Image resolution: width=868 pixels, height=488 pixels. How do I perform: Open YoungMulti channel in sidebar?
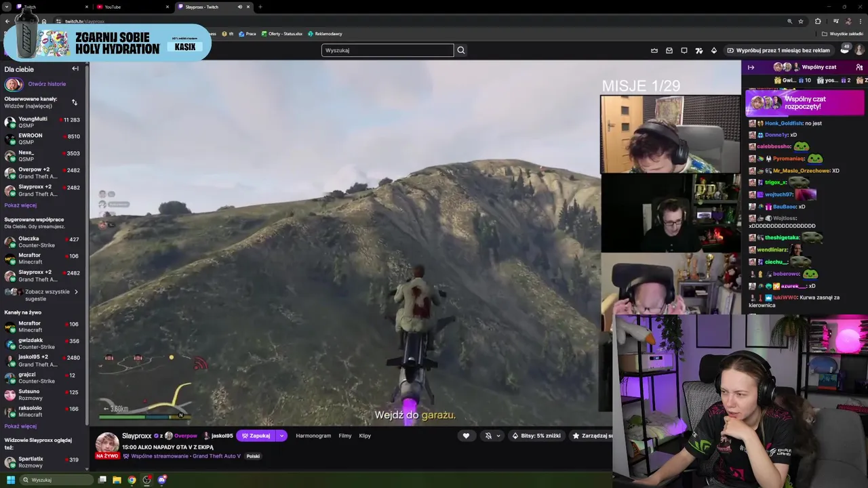click(x=42, y=122)
